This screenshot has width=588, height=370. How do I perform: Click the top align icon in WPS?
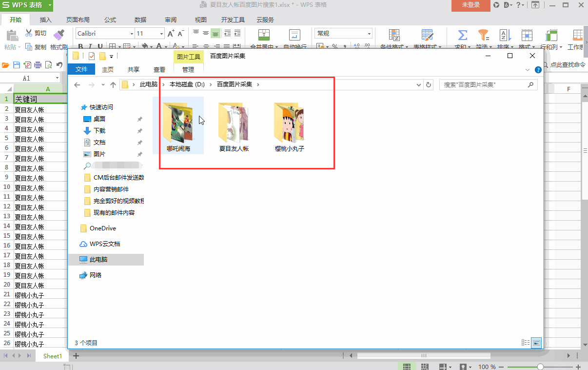tap(196, 33)
